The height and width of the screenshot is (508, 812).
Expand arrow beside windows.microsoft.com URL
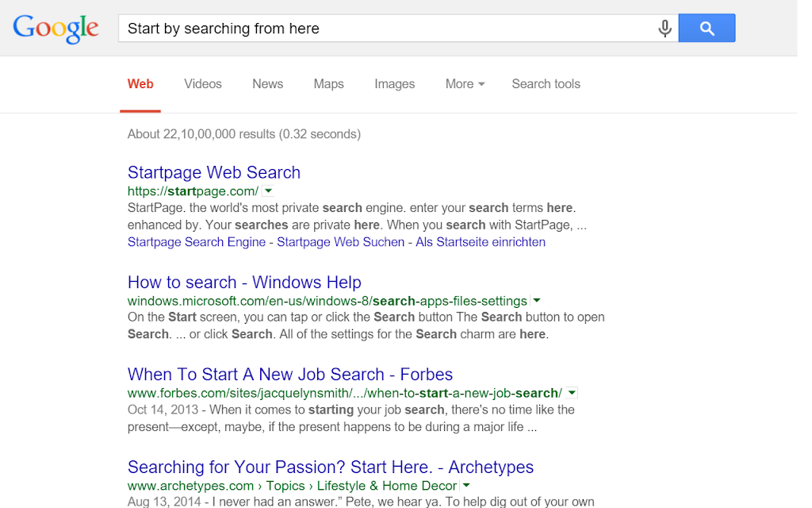tap(537, 301)
